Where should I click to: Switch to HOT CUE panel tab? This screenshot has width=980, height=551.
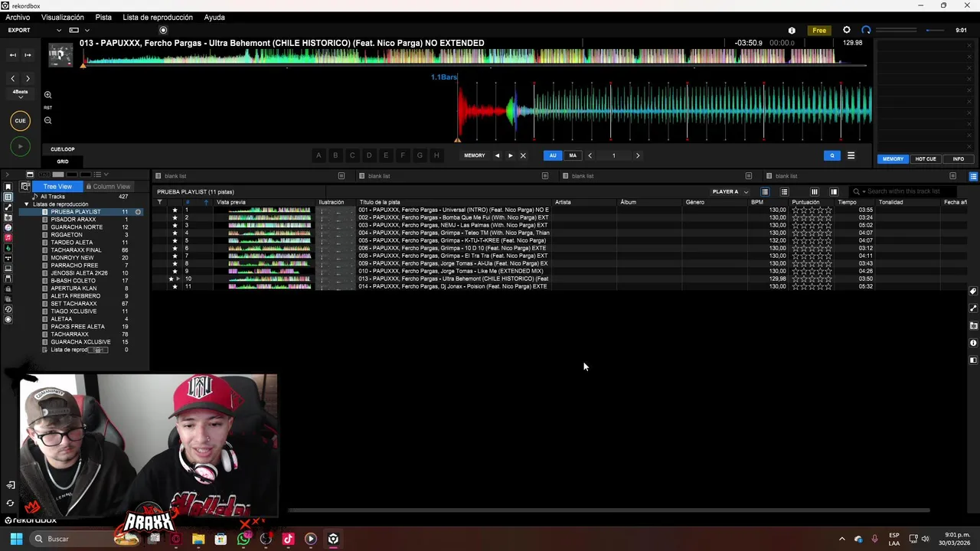[x=926, y=159]
